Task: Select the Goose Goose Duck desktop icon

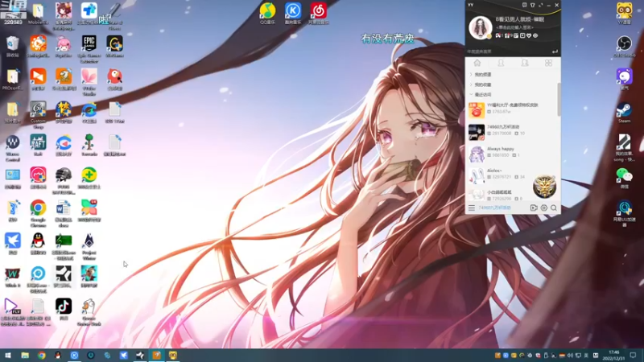Action: coord(89,312)
